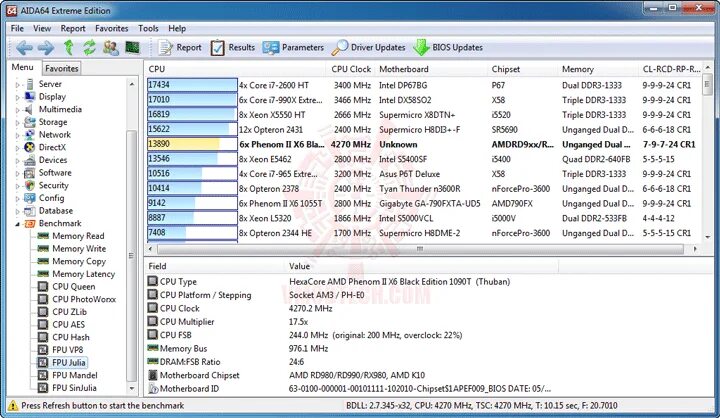720x418 pixels.
Task: Select the Config tree item
Action: (51, 198)
